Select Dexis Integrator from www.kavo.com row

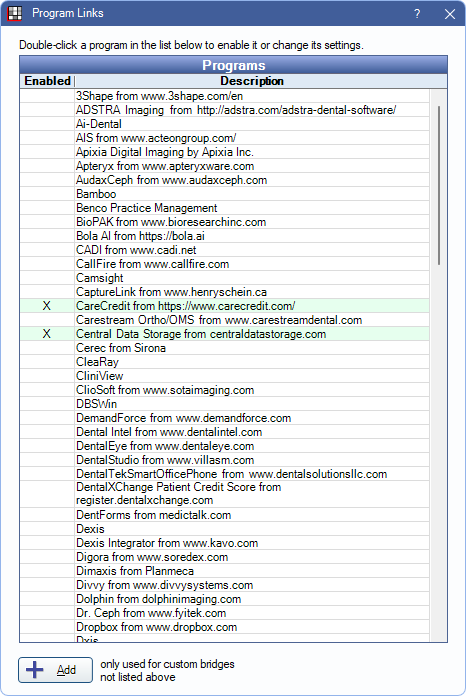[225, 543]
